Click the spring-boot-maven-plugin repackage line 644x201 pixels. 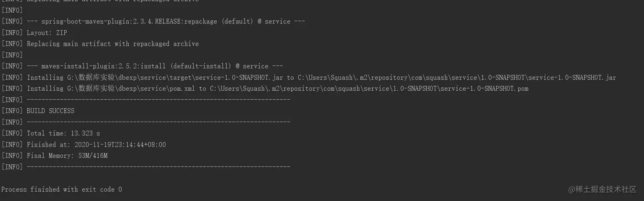click(x=165, y=21)
